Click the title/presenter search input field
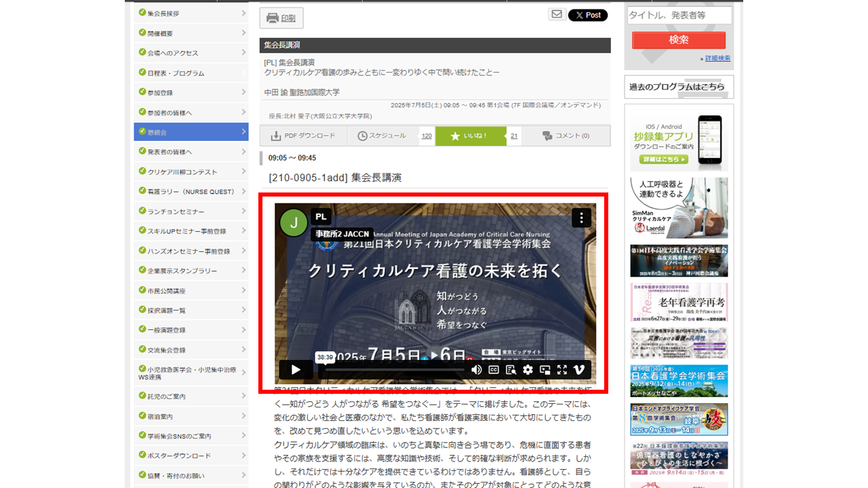The image size is (868, 488). tap(679, 15)
